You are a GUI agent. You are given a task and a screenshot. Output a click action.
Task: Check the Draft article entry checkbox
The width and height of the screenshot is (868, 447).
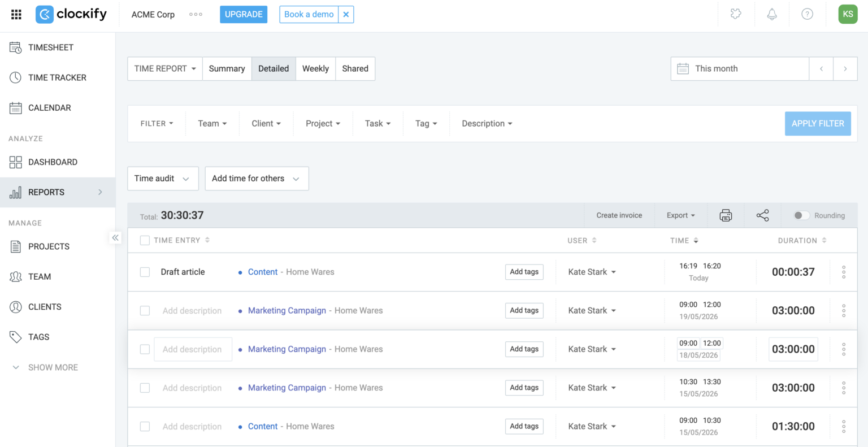pyautogui.click(x=145, y=272)
